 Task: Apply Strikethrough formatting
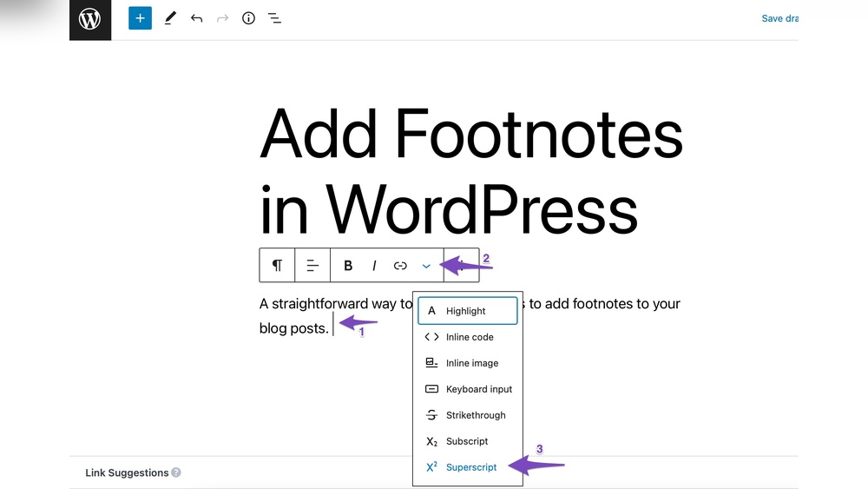[468, 415]
